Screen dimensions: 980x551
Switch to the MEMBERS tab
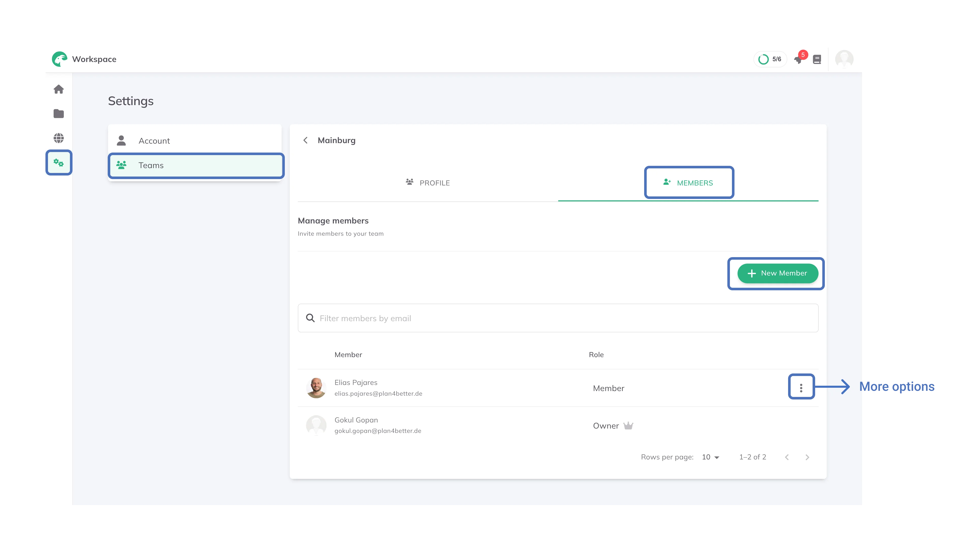click(688, 183)
